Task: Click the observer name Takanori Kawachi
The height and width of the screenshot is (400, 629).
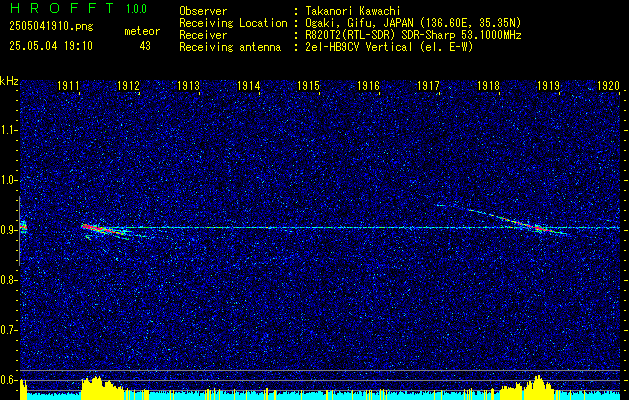Action: [352, 11]
